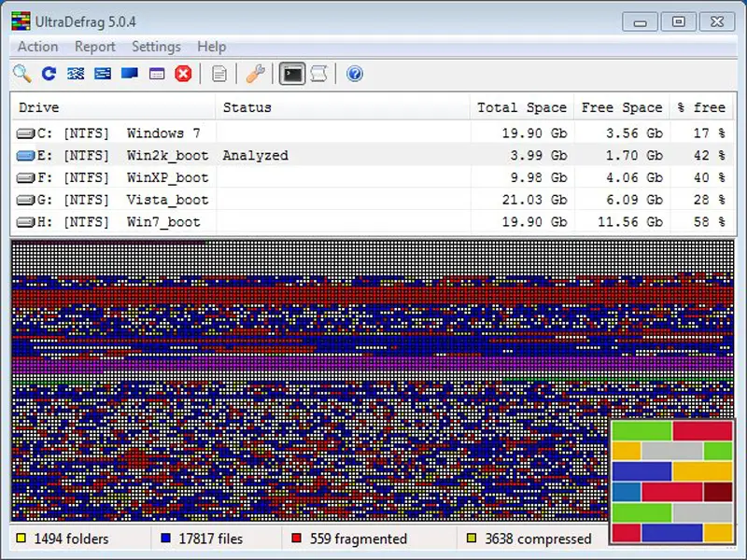Start defragmentation with the Defragment toolbar icon
The height and width of the screenshot is (560, 747).
point(76,74)
